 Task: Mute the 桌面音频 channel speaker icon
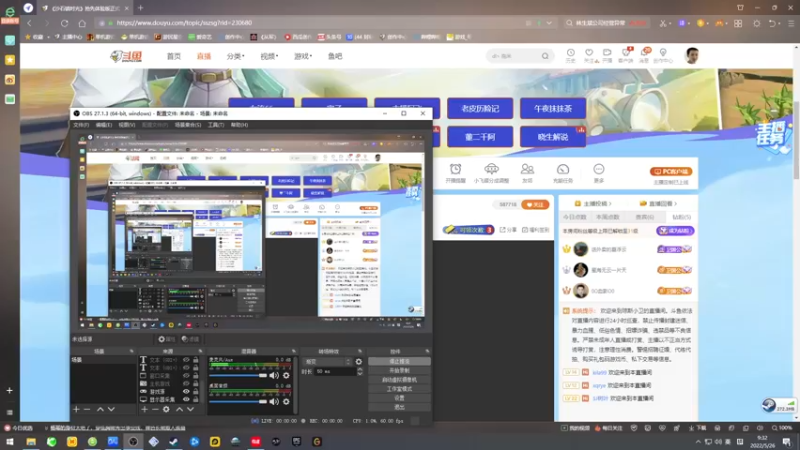(x=274, y=402)
